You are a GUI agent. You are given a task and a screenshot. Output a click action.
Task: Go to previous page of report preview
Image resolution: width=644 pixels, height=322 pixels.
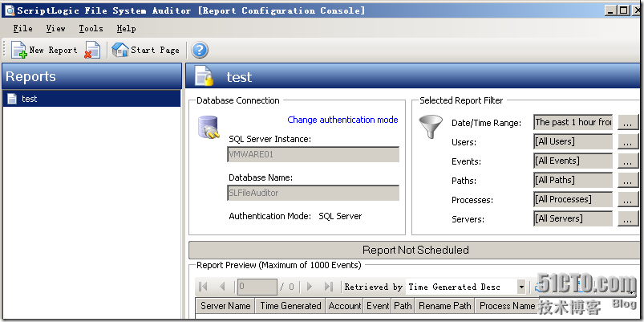[223, 287]
